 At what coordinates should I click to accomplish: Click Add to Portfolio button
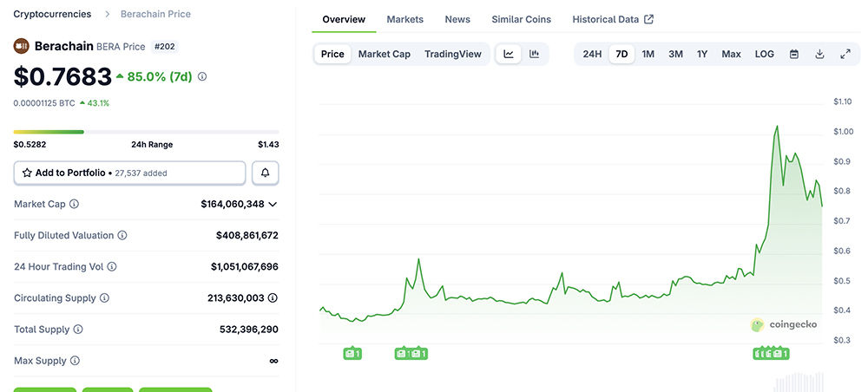(x=129, y=173)
